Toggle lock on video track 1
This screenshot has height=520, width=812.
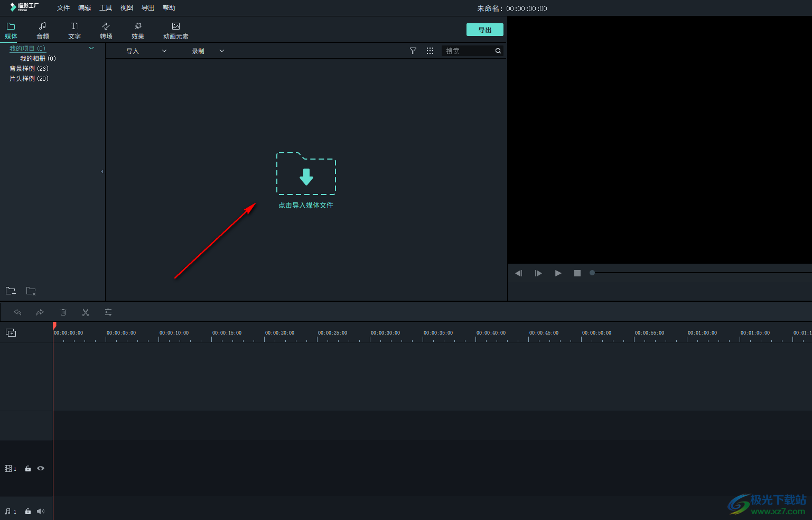coord(28,469)
